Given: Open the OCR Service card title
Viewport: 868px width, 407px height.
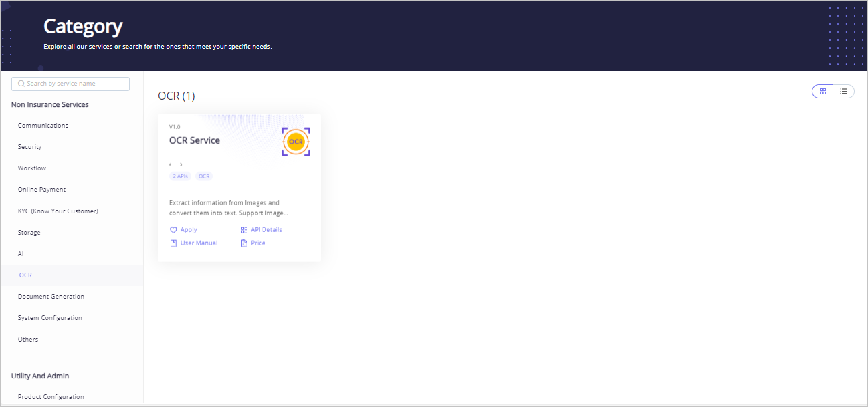Looking at the screenshot, I should [x=195, y=140].
